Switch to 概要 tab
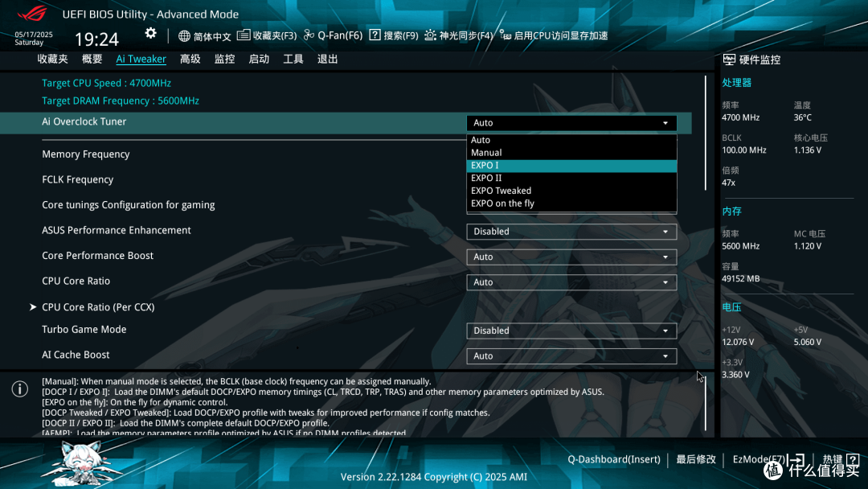The height and width of the screenshot is (489, 868). point(92,60)
